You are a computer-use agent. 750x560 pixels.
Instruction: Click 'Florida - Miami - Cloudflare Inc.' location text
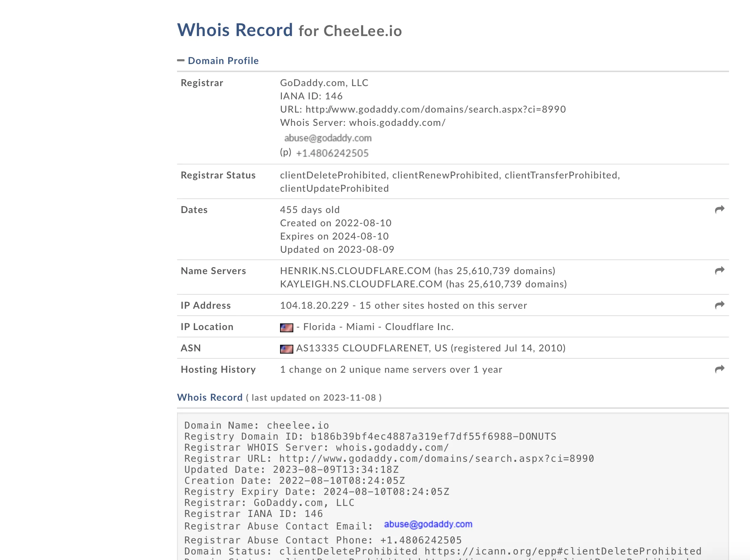pos(378,327)
